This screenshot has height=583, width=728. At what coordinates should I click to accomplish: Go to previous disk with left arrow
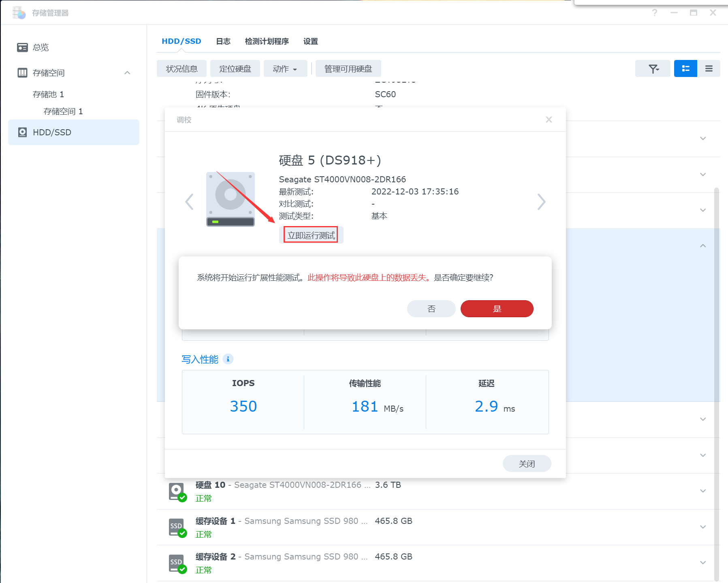pos(189,202)
